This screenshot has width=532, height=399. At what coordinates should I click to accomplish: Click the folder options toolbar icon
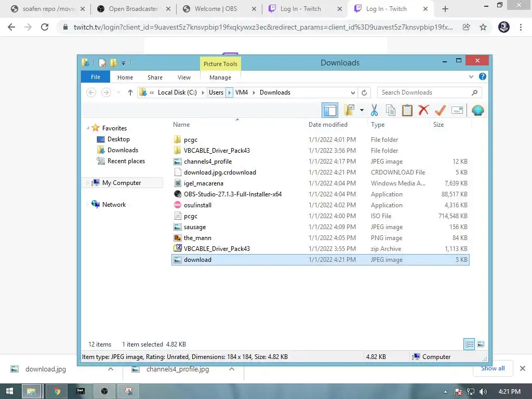pyautogui.click(x=350, y=110)
